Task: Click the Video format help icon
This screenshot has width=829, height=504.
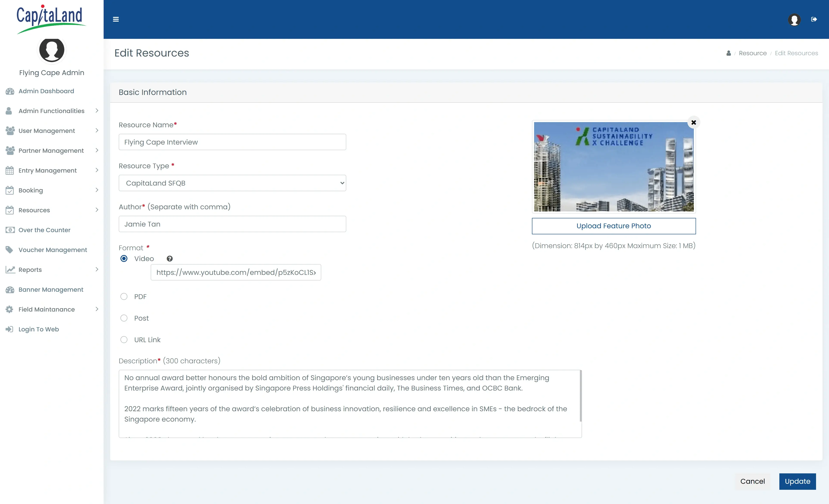Action: tap(169, 258)
